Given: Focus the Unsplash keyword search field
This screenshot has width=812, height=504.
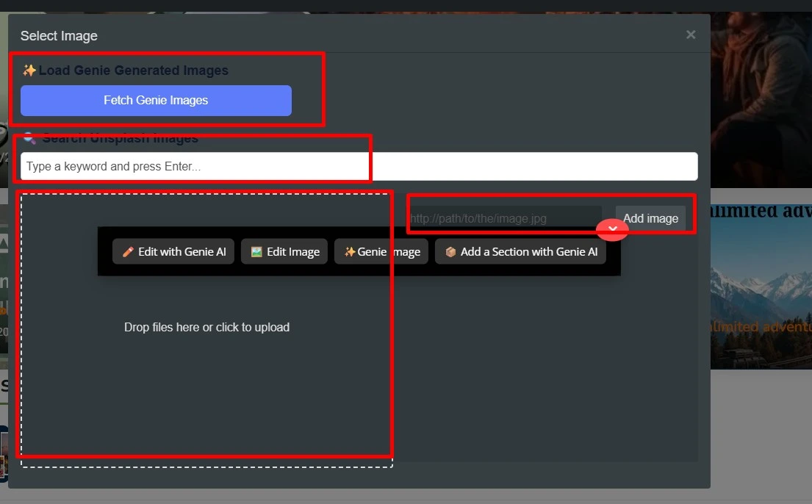Looking at the screenshot, I should (x=359, y=166).
